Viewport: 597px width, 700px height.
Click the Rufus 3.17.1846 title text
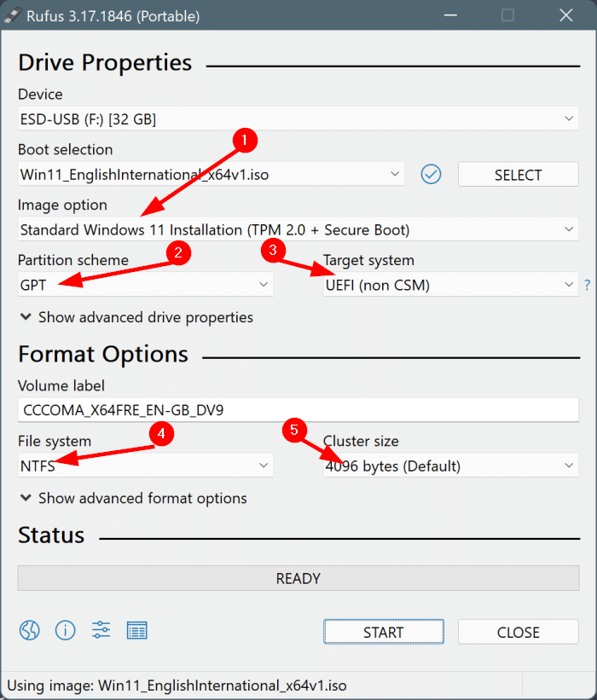pos(113,16)
